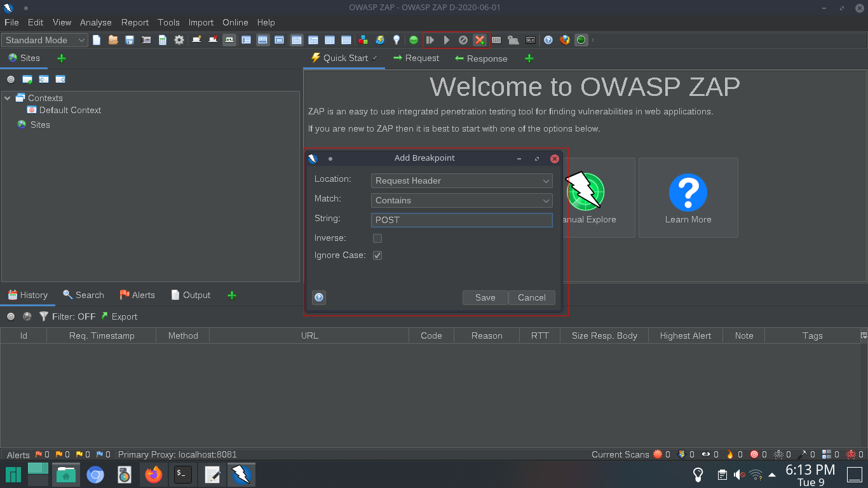Image resolution: width=868 pixels, height=488 pixels.
Task: Click the Import Context icon in Sites panel
Action: coord(44,79)
